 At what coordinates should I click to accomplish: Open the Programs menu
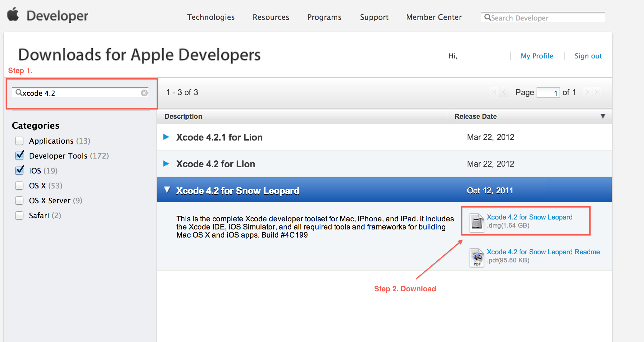(x=324, y=17)
